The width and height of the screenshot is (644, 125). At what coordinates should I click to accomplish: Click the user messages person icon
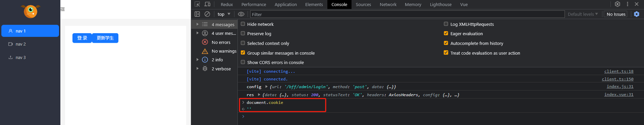coord(205,33)
